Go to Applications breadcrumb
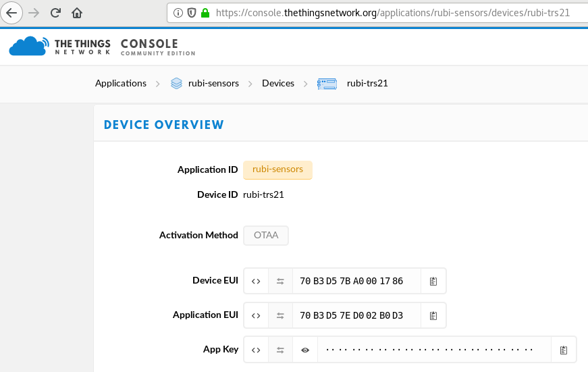This screenshot has width=588, height=372. point(120,83)
